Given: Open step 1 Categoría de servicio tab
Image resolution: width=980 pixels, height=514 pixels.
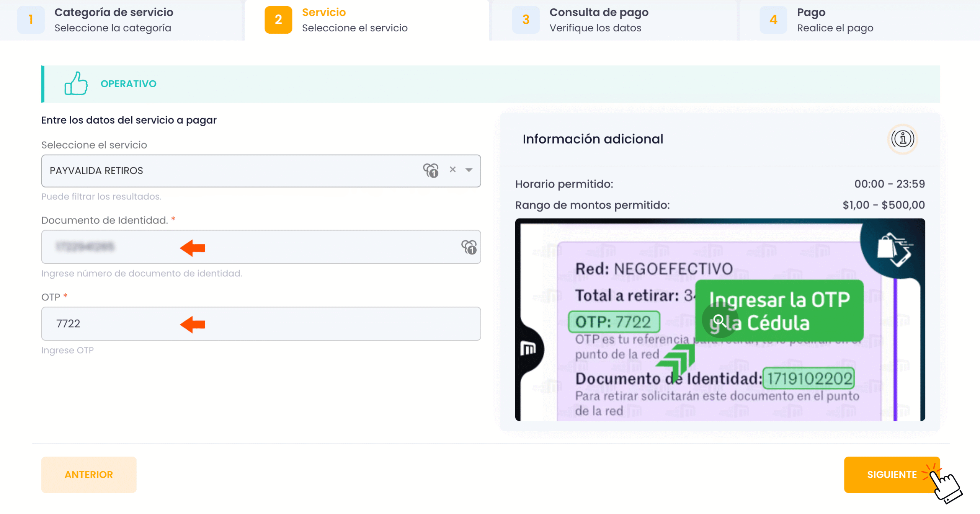Looking at the screenshot, I should click(121, 20).
